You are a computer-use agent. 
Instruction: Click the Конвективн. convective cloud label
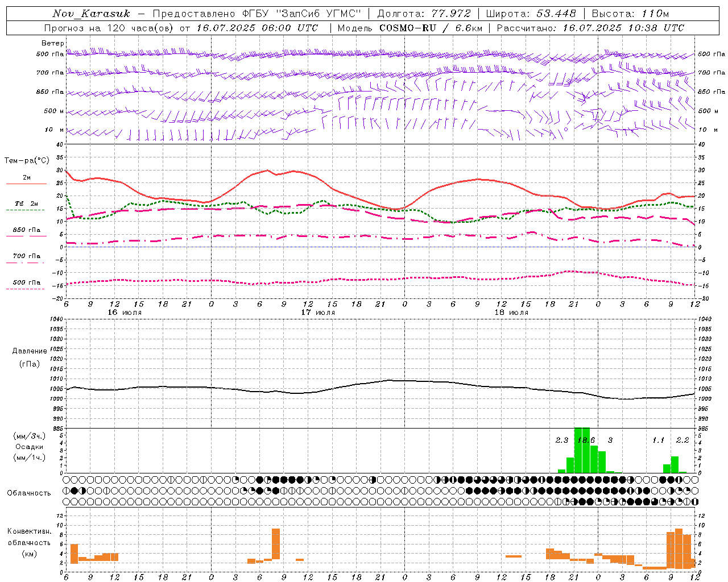(x=30, y=531)
